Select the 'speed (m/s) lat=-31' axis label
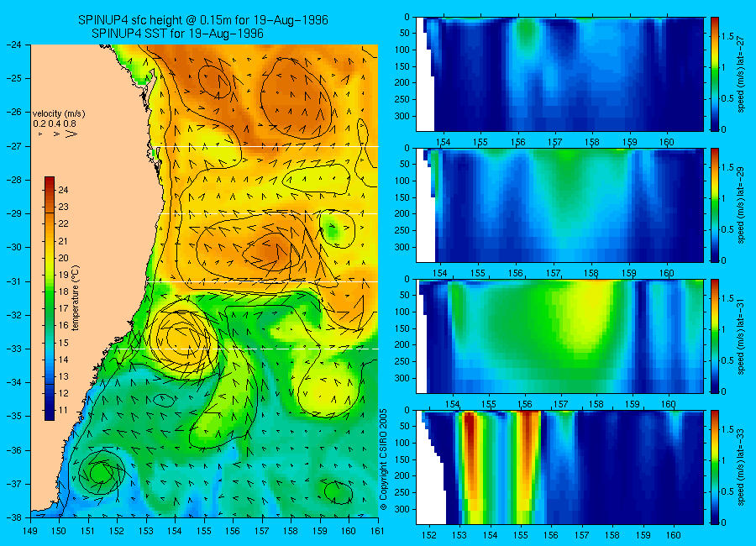 741,336
